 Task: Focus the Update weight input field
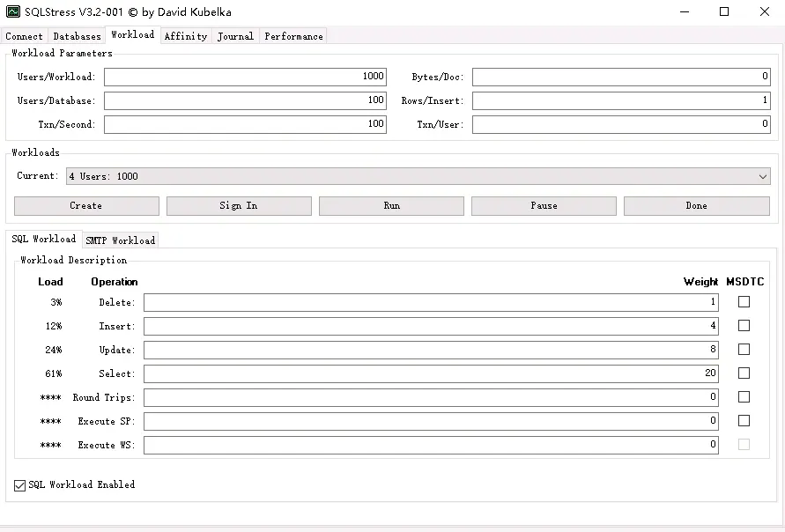click(431, 350)
